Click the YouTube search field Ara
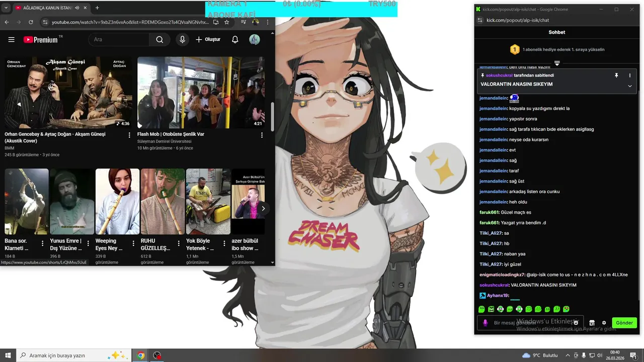This screenshot has width=644, height=362. (118, 40)
